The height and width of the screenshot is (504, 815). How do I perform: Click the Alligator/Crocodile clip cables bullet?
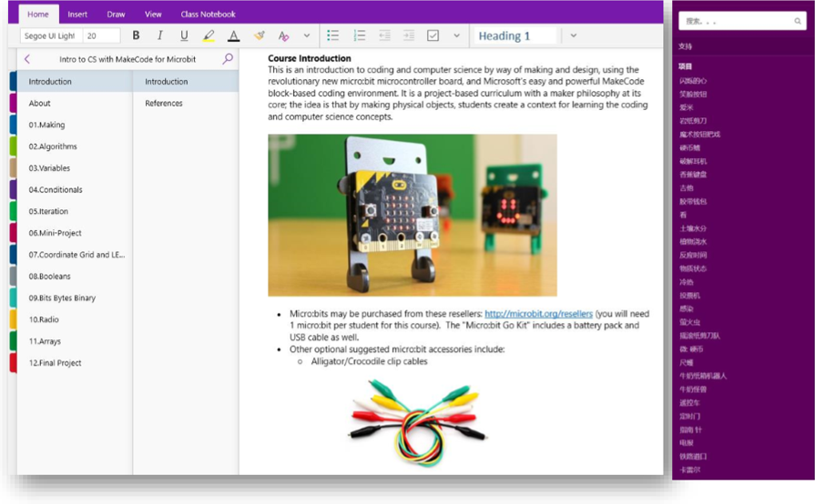369,361
